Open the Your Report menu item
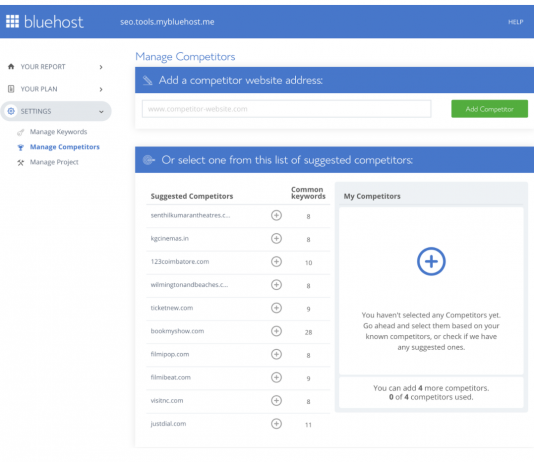The height and width of the screenshot is (462, 534). click(x=43, y=67)
